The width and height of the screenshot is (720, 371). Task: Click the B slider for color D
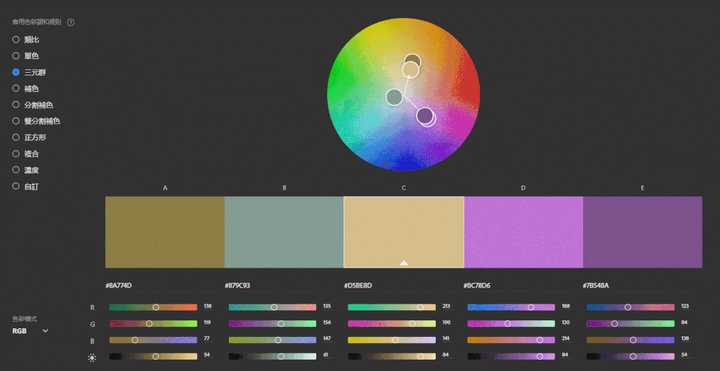pos(511,340)
